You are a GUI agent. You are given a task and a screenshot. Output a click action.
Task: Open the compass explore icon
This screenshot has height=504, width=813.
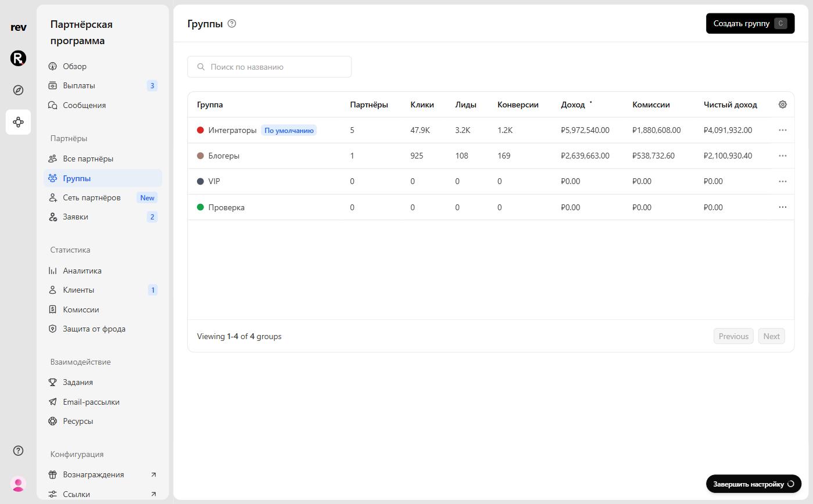tap(19, 90)
